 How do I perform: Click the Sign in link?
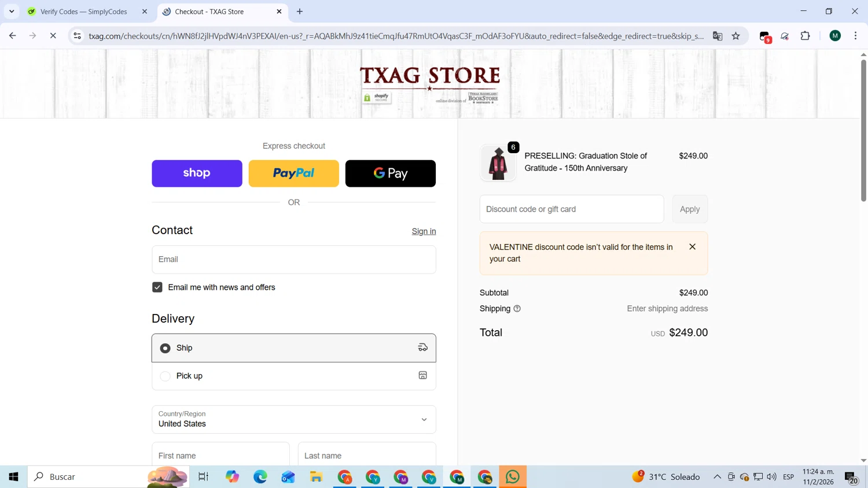(424, 231)
